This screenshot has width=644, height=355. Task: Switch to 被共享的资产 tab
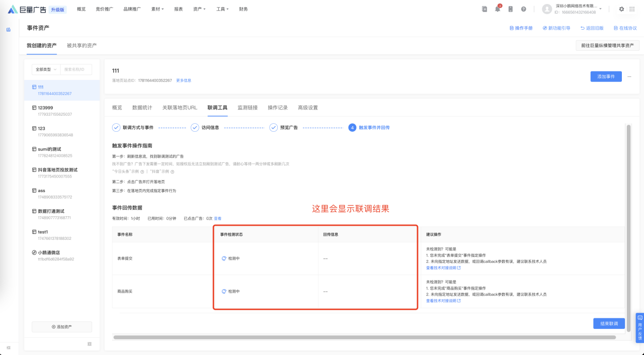coord(82,45)
